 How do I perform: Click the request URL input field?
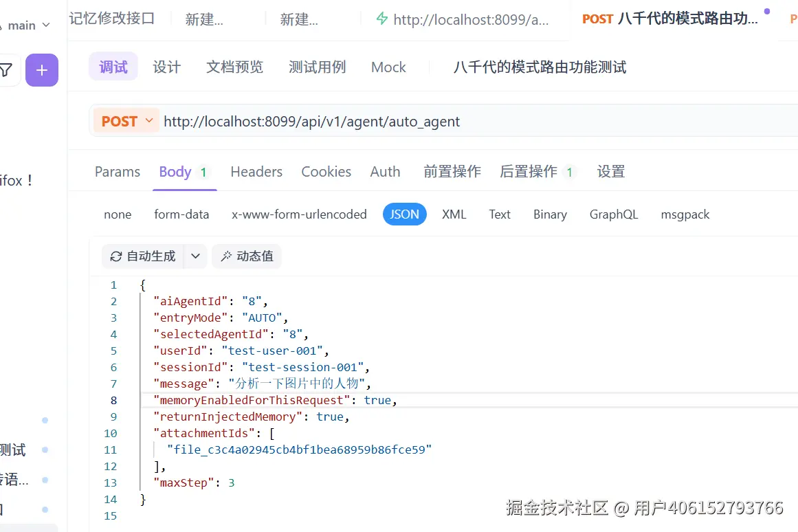pos(478,121)
